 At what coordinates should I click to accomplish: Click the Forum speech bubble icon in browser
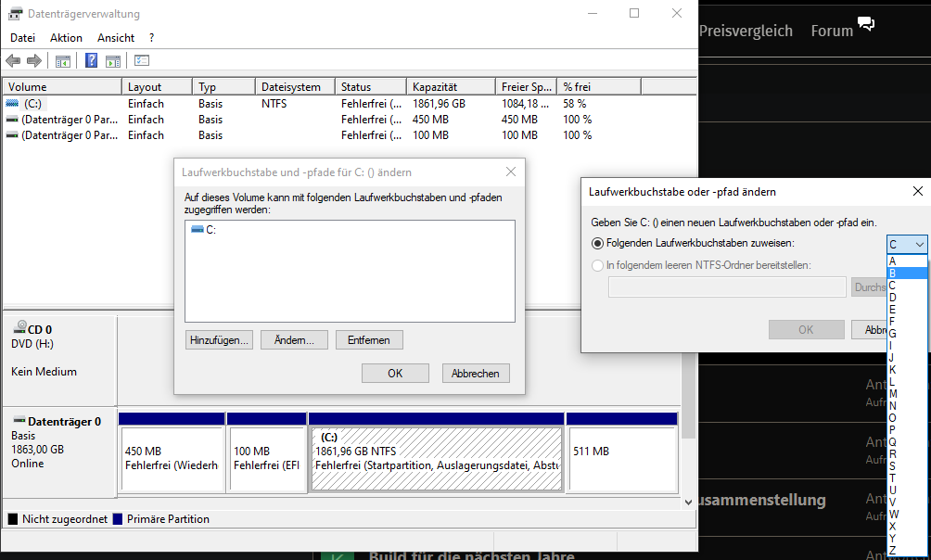click(x=866, y=24)
